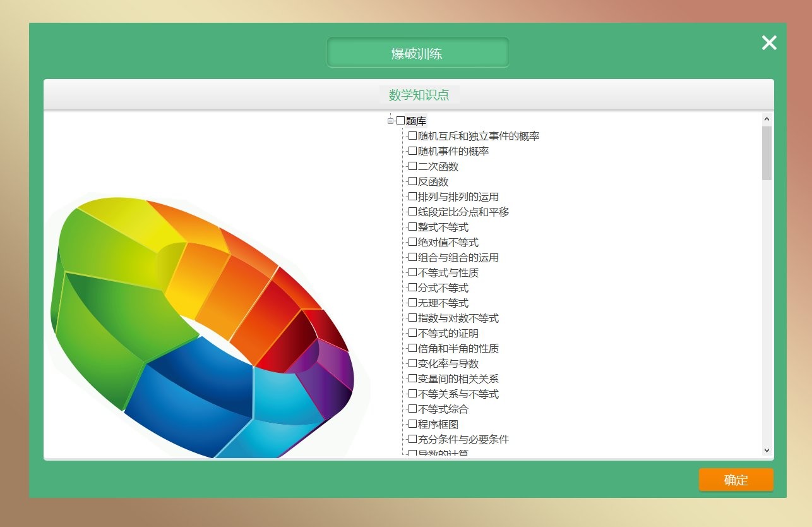This screenshot has width=812, height=527.
Task: Click the 确定 confirm button
Action: pos(736,480)
